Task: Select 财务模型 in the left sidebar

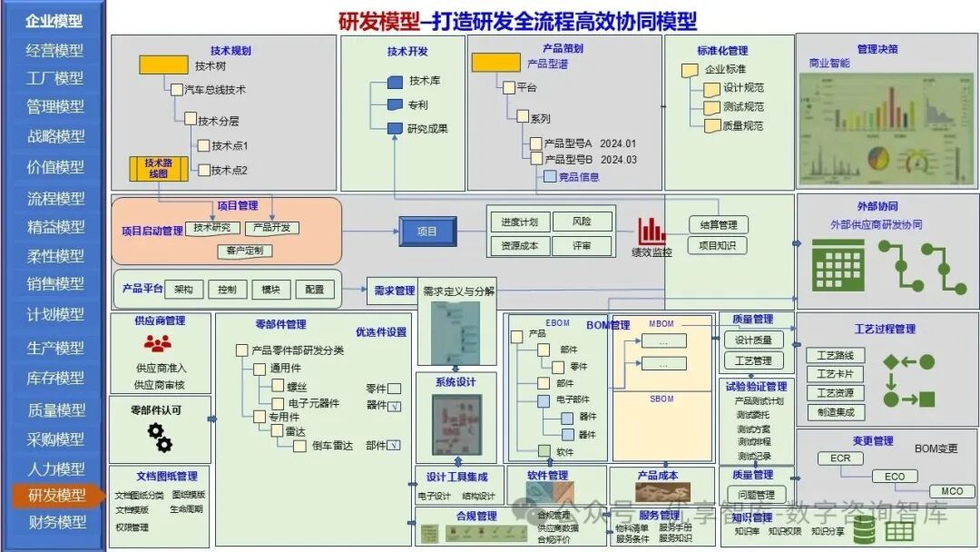Action: point(57,522)
